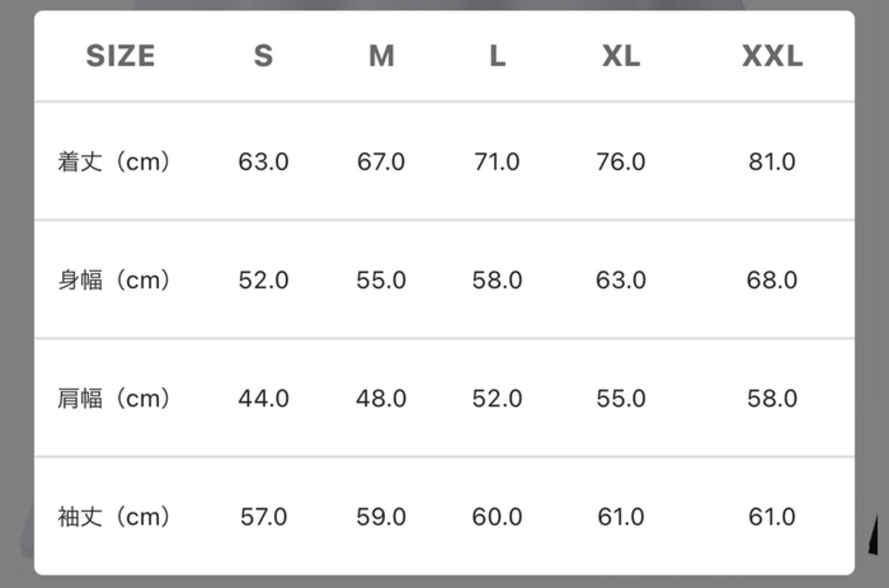Select the S size column header

point(263,56)
